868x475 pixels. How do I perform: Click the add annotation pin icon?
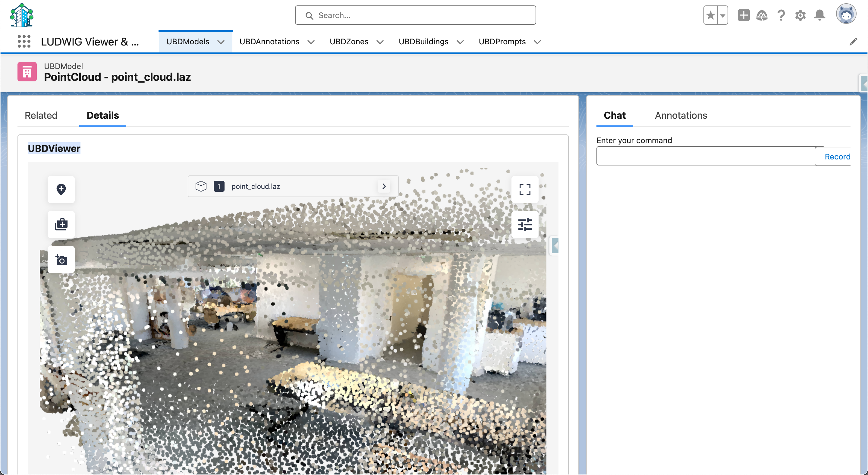(x=61, y=189)
